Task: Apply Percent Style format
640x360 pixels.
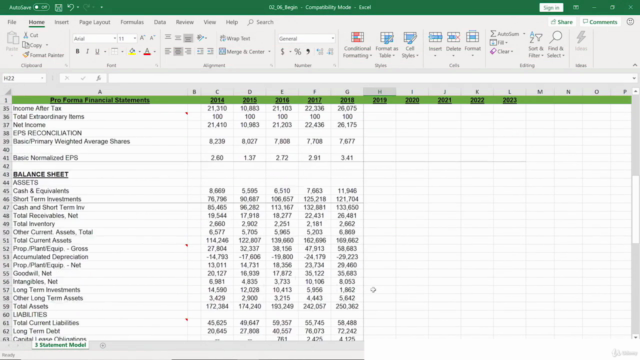Action: pos(298,52)
